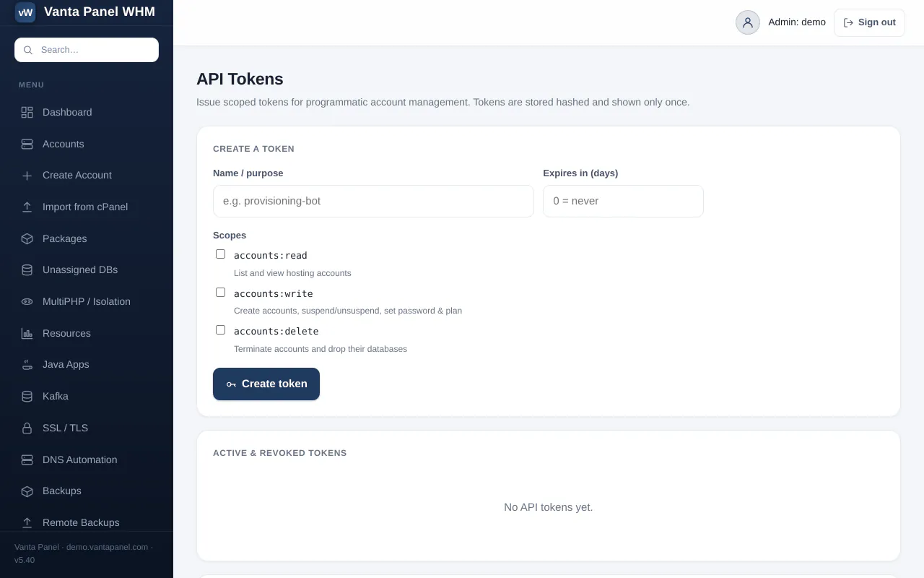
Task: Click the magnifier icon in search box
Action: click(x=28, y=50)
